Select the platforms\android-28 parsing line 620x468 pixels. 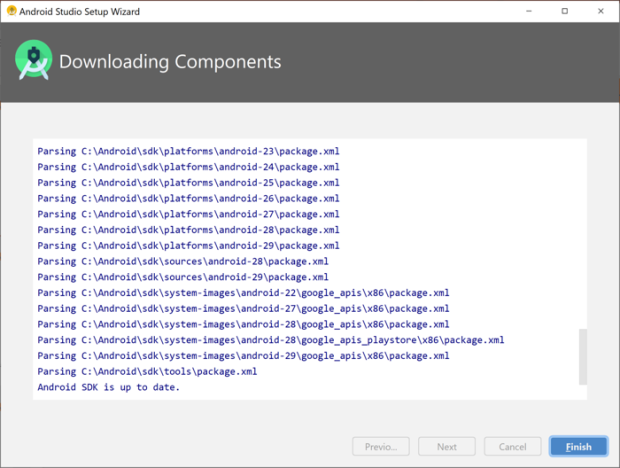point(189,230)
